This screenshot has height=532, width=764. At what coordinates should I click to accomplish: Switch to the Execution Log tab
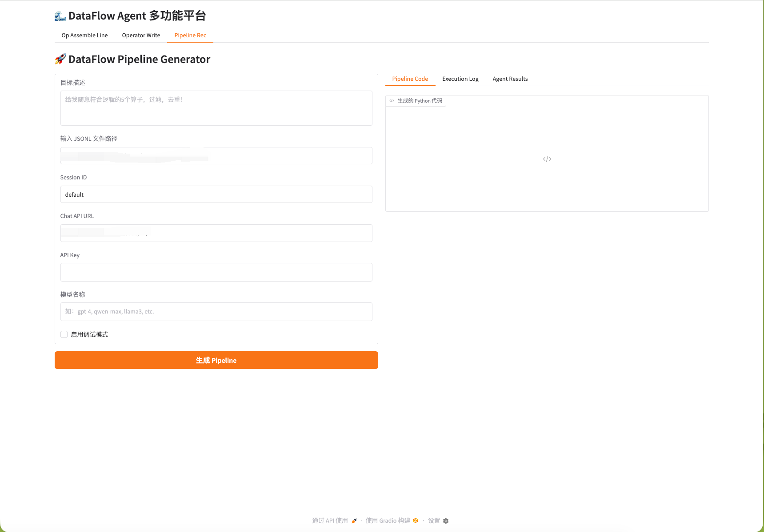point(460,79)
